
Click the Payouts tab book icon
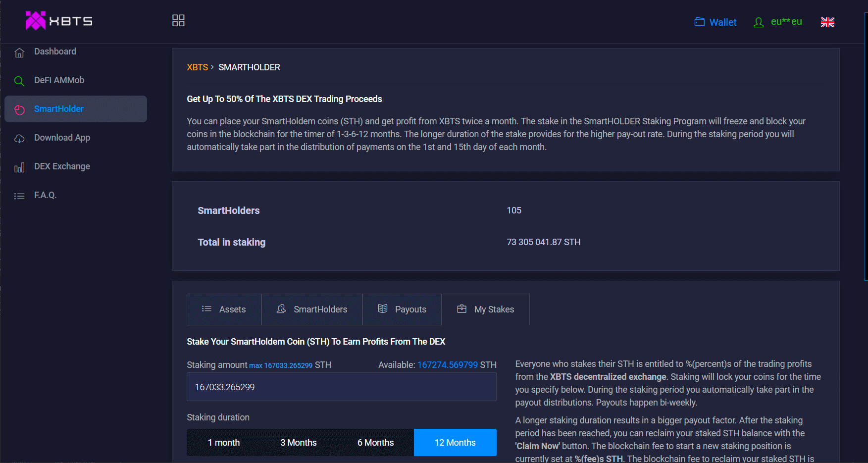pyautogui.click(x=383, y=309)
